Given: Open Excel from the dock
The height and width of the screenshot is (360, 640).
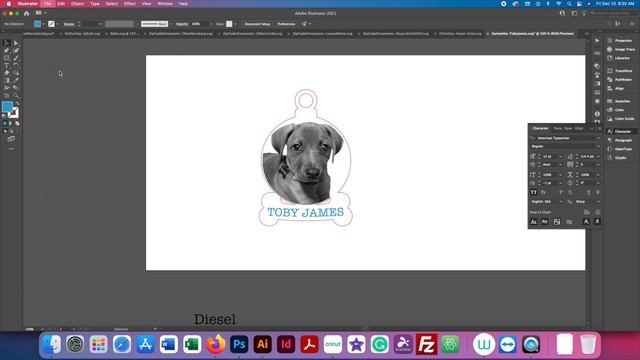Looking at the screenshot, I should (x=192, y=344).
